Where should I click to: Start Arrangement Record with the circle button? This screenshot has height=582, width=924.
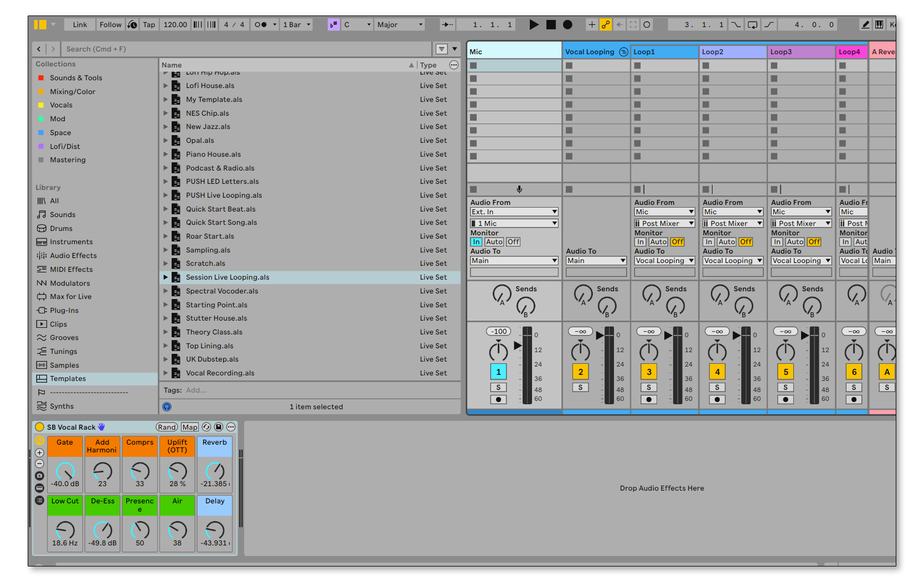click(567, 24)
